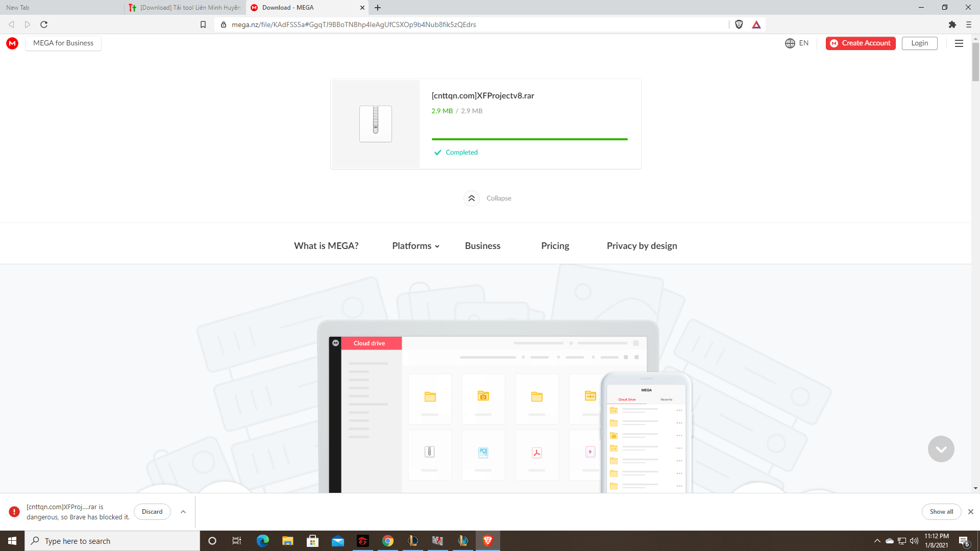Viewport: 980px width, 551px height.
Task: Click the MEGA logo icon
Action: pyautogui.click(x=12, y=43)
